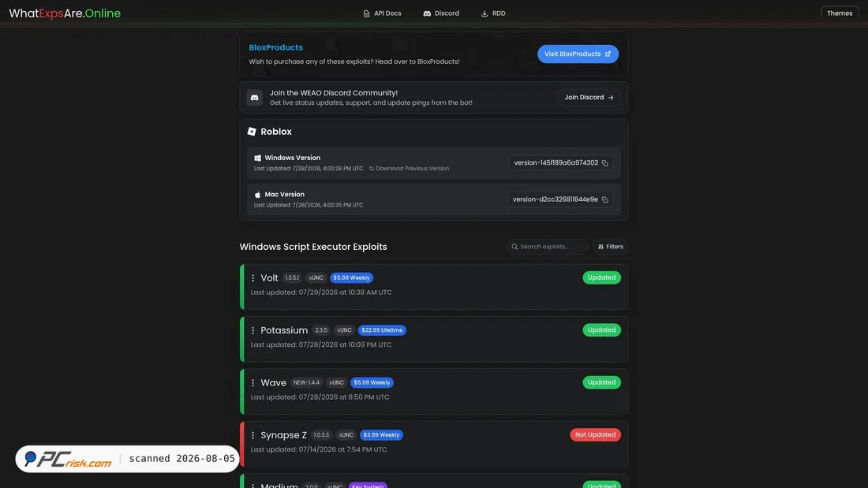Open the RDD nav link
Viewport: 868px width, 488px height.
pos(493,13)
